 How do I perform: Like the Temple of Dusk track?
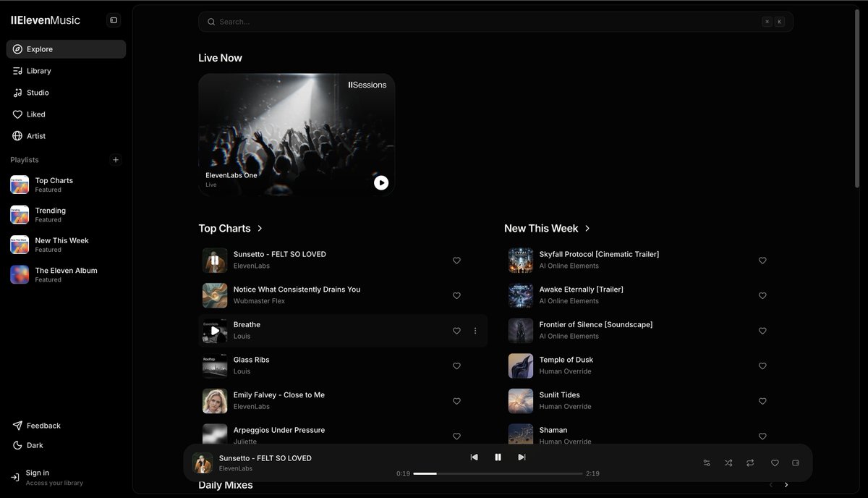click(x=762, y=366)
